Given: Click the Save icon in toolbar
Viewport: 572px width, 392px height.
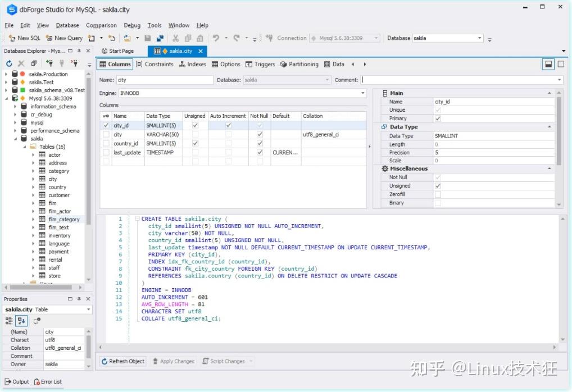Looking at the screenshot, I should coord(148,38).
